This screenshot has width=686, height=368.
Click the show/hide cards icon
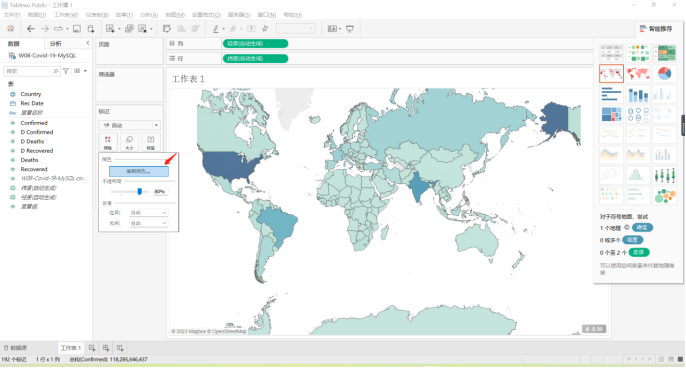(x=332, y=29)
